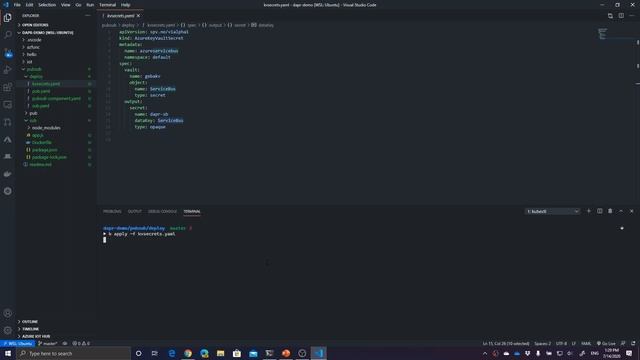The image size is (640, 360).
Task: Open the Manage gear icon in activity bar
Action: pos(7,330)
